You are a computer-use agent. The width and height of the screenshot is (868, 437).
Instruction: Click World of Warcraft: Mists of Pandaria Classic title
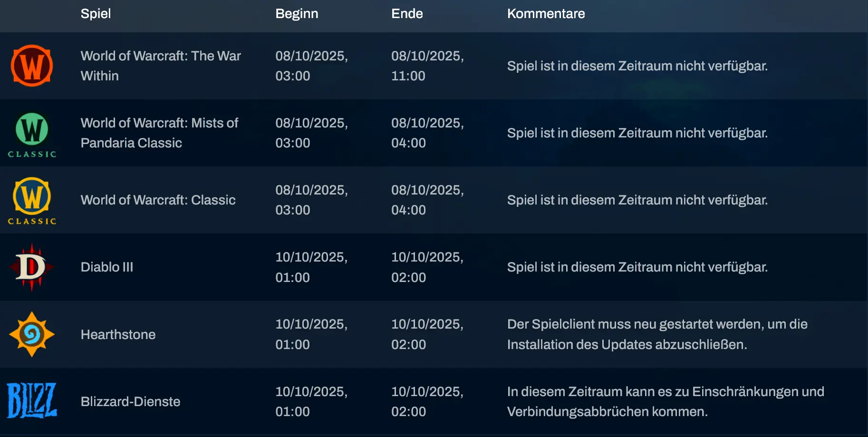(159, 133)
